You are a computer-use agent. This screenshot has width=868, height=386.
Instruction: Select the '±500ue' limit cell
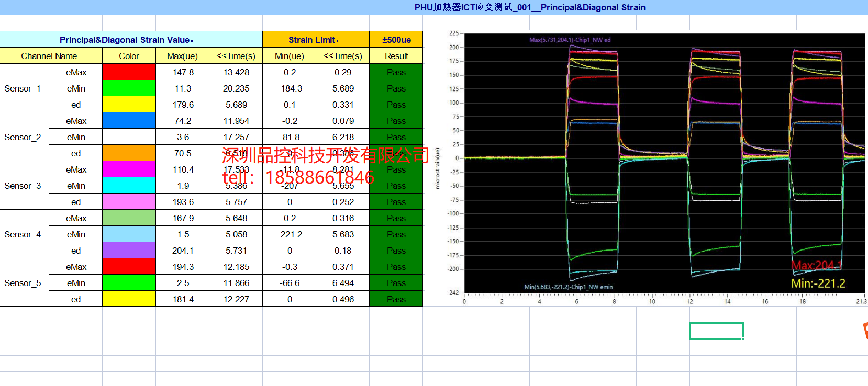396,40
